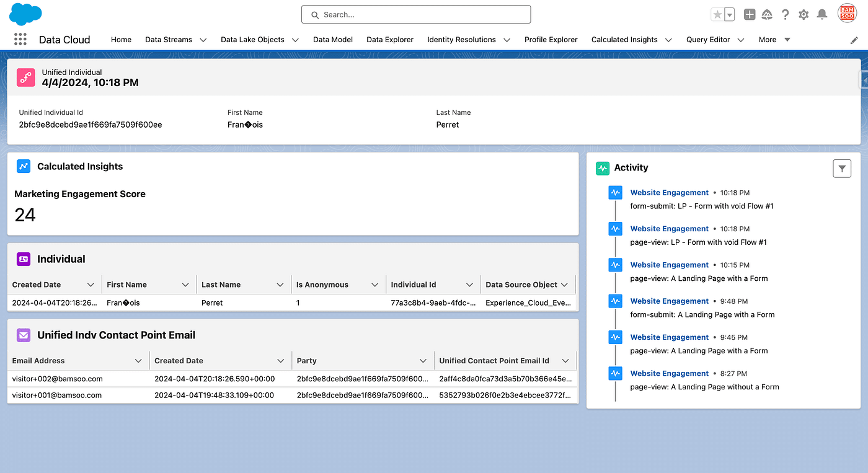Image resolution: width=868 pixels, height=473 pixels.
Task: Click the pencil edit page icon
Action: coord(854,40)
